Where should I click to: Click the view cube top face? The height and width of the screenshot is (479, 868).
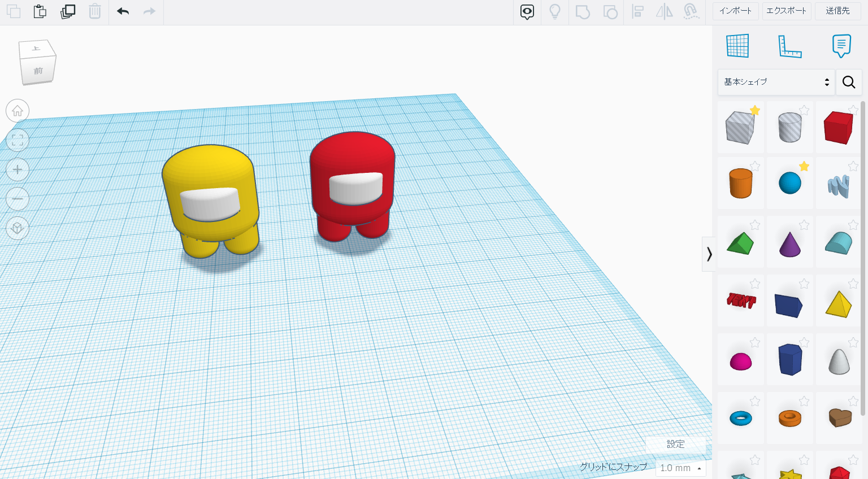[x=37, y=49]
